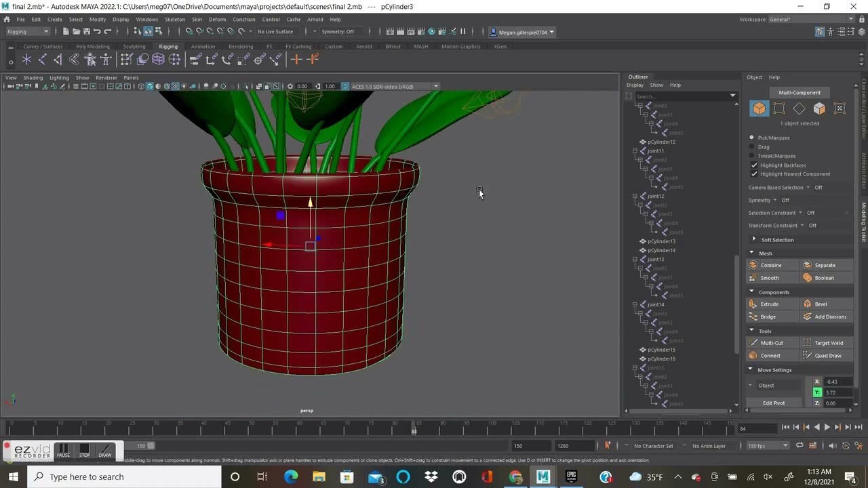868x488 pixels.
Task: Open the Deform menu
Action: point(217,20)
